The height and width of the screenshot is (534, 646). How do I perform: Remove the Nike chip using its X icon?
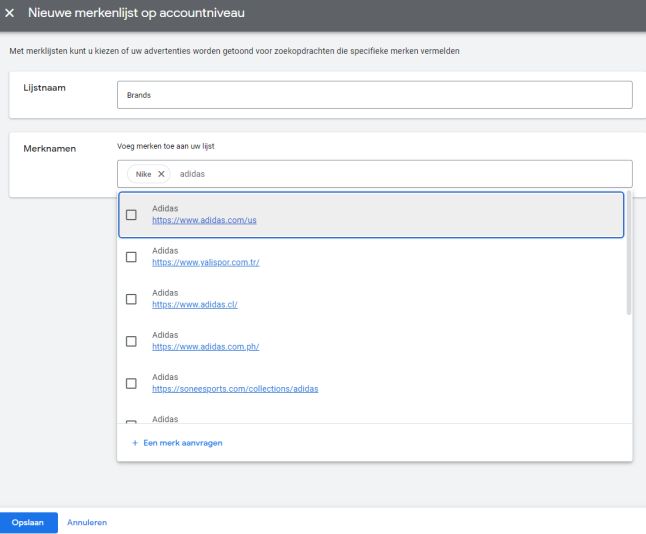(162, 174)
